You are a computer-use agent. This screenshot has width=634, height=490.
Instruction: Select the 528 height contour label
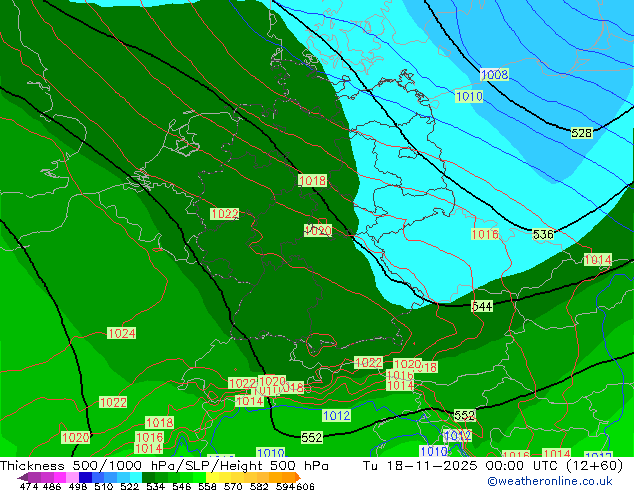click(x=581, y=133)
